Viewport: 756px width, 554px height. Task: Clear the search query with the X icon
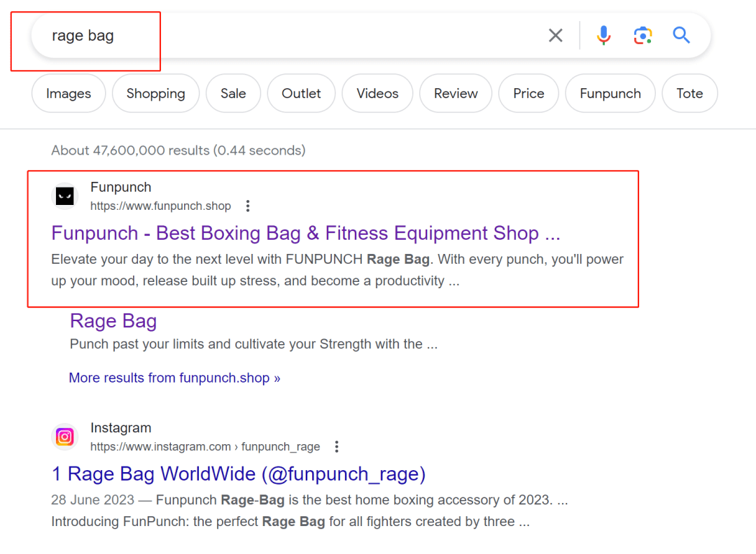coord(555,36)
